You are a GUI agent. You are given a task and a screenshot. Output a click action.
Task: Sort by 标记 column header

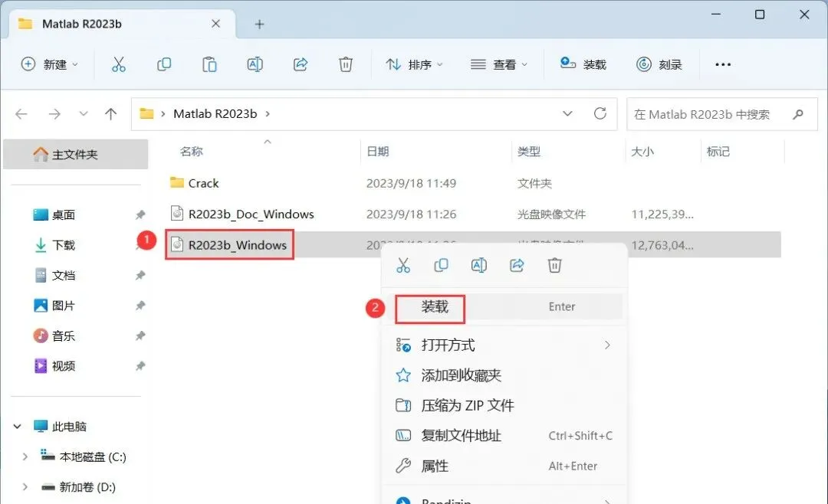(x=718, y=152)
